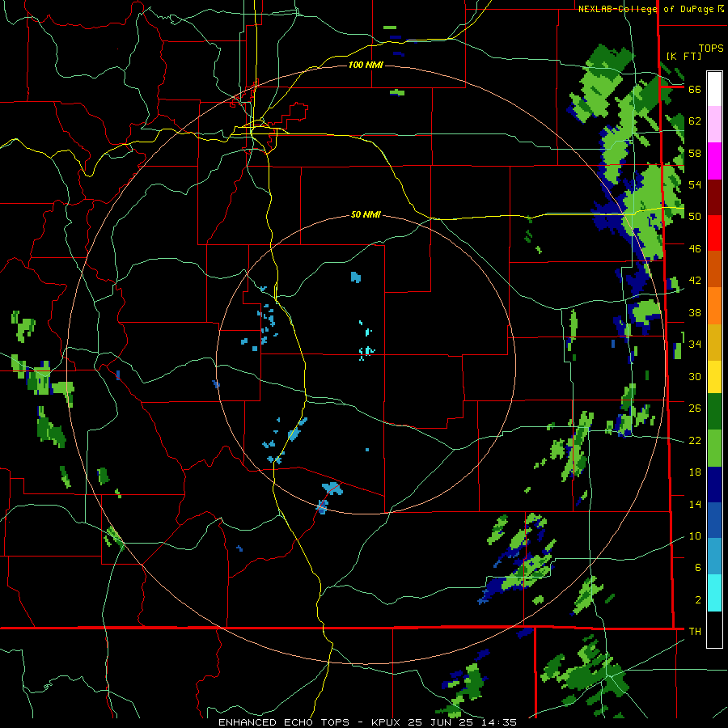The width and height of the screenshot is (728, 728).
Task: Click the bright red legend swatch
Action: 714,233
